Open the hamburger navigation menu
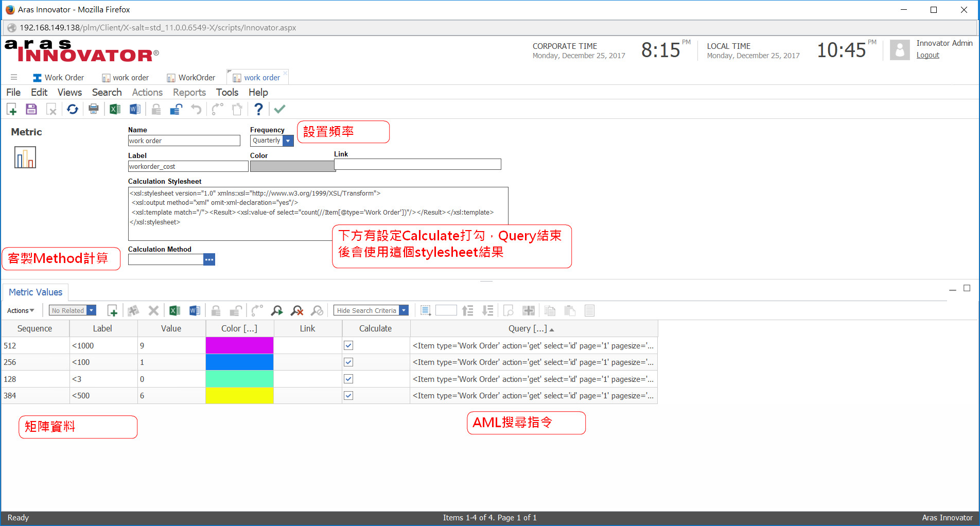 (x=14, y=78)
